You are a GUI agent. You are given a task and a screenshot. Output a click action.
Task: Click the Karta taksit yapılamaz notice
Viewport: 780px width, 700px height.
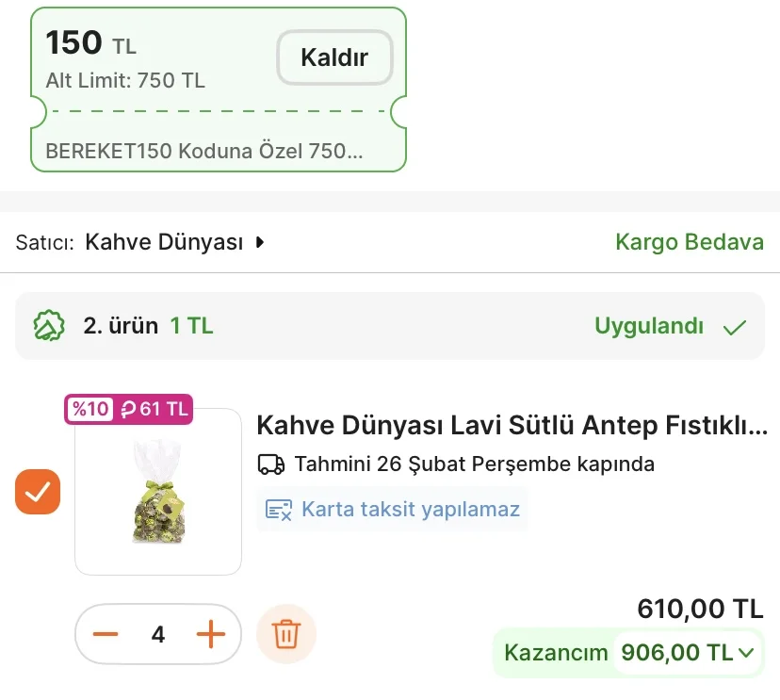pos(410,510)
